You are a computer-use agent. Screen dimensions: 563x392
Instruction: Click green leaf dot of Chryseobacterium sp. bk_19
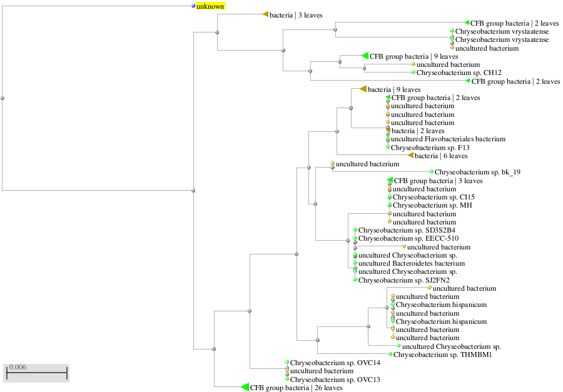[x=432, y=172]
